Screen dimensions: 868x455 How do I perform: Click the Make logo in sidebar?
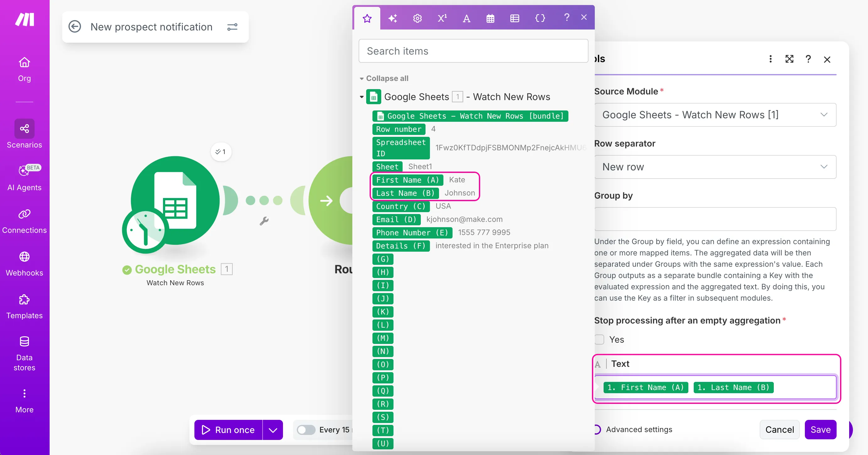[x=24, y=19]
